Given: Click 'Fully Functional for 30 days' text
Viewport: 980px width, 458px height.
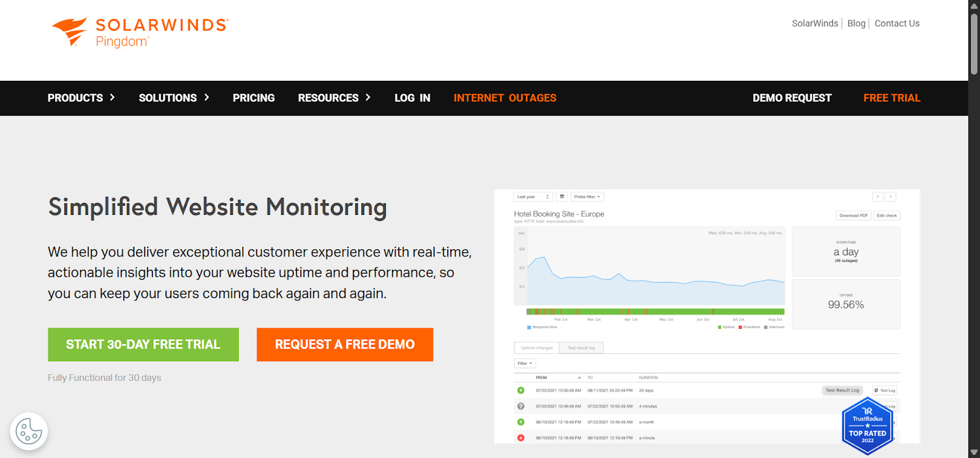Looking at the screenshot, I should pyautogui.click(x=105, y=378).
